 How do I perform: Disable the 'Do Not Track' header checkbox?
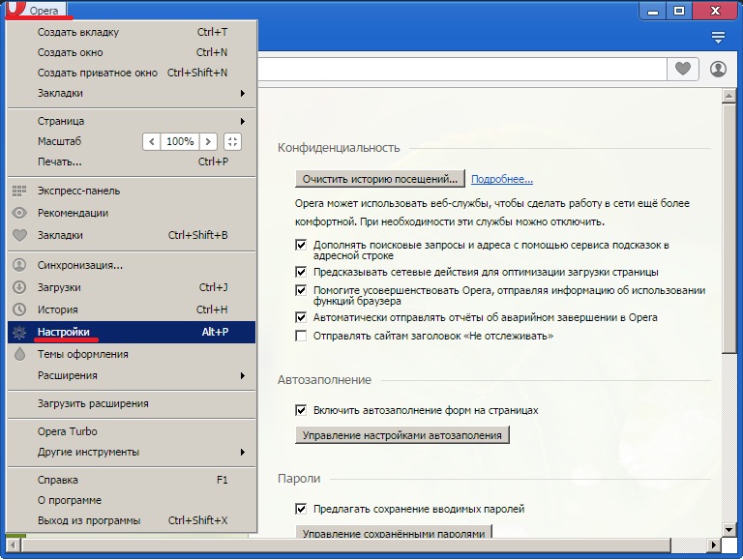point(301,336)
